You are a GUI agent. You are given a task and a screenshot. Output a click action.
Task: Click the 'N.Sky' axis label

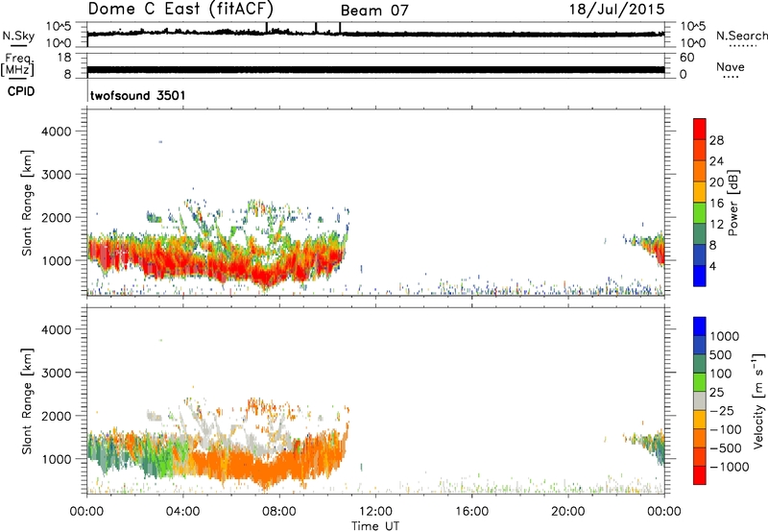pyautogui.click(x=18, y=36)
